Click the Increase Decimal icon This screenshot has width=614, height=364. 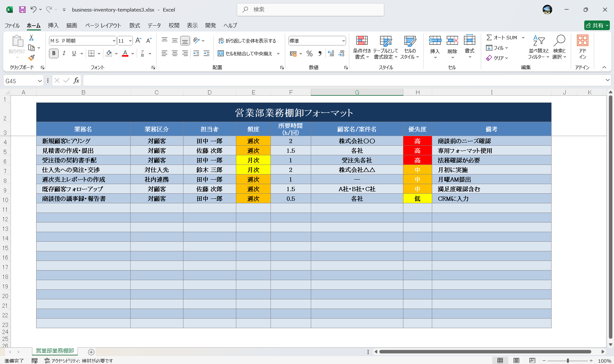[x=331, y=53]
